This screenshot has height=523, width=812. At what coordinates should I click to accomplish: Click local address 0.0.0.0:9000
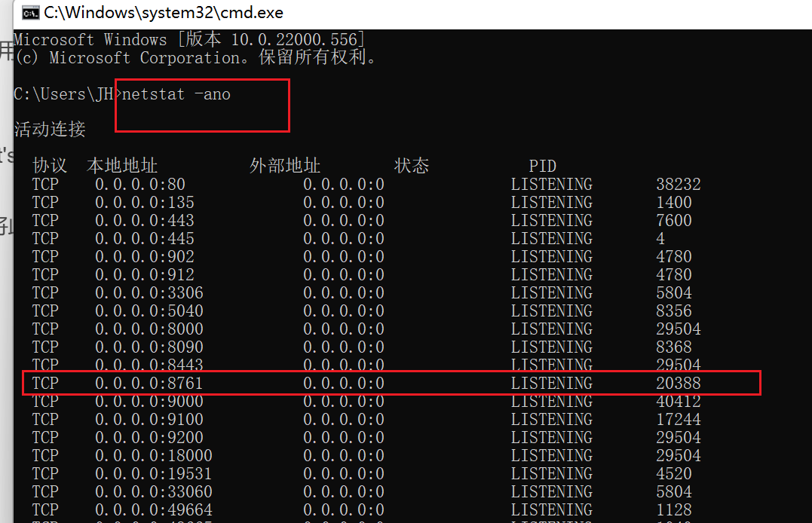coord(150,402)
